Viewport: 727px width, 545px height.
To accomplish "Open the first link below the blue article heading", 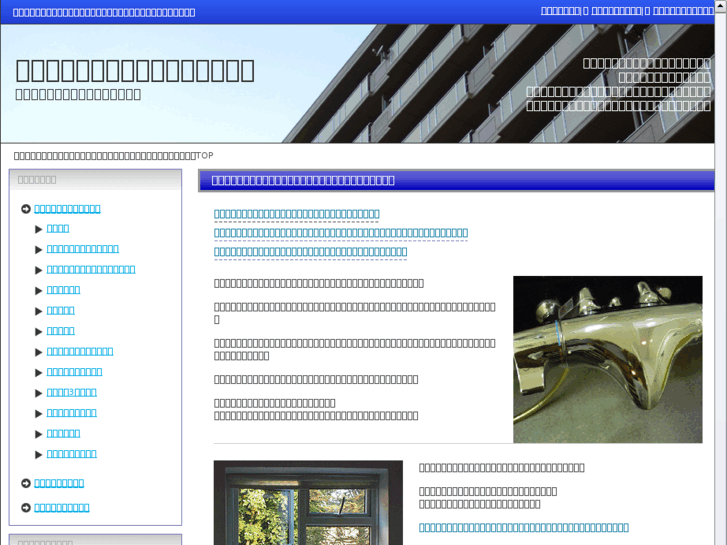I will [297, 214].
